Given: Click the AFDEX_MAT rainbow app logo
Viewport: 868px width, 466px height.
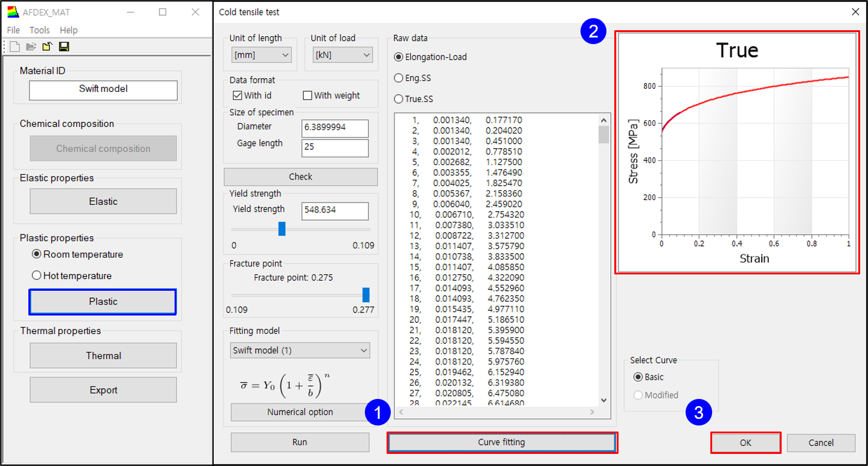Looking at the screenshot, I should (x=13, y=12).
